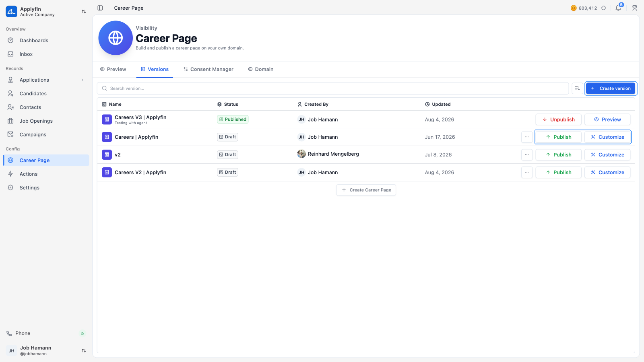Click the Aug 4, 2026 date for Careers V3
644x362 pixels.
pos(440,119)
